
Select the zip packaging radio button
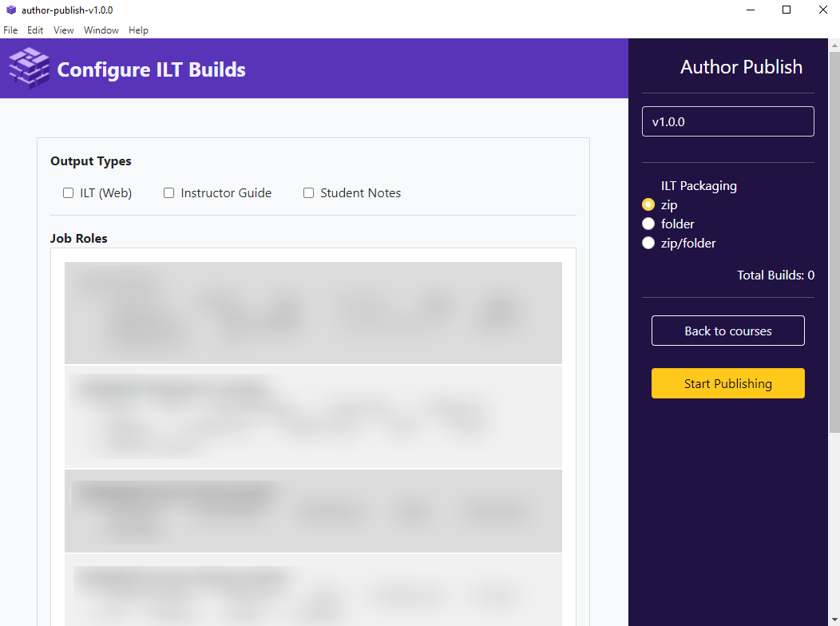tap(648, 204)
